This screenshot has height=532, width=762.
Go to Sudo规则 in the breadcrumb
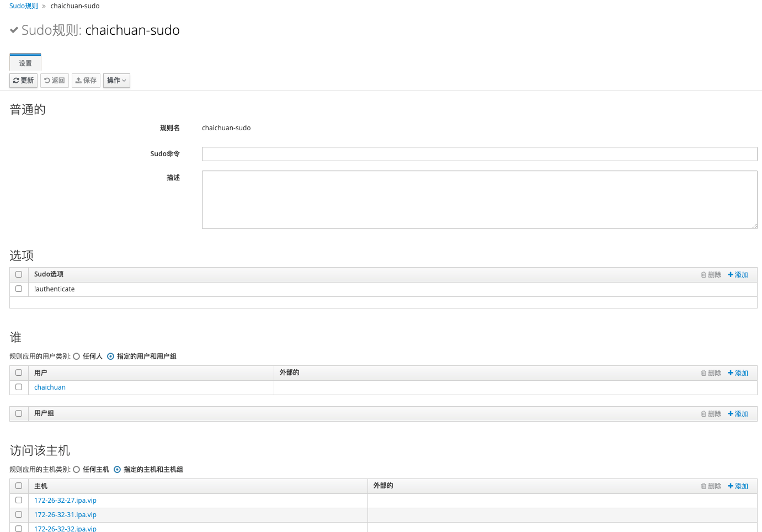coord(24,6)
